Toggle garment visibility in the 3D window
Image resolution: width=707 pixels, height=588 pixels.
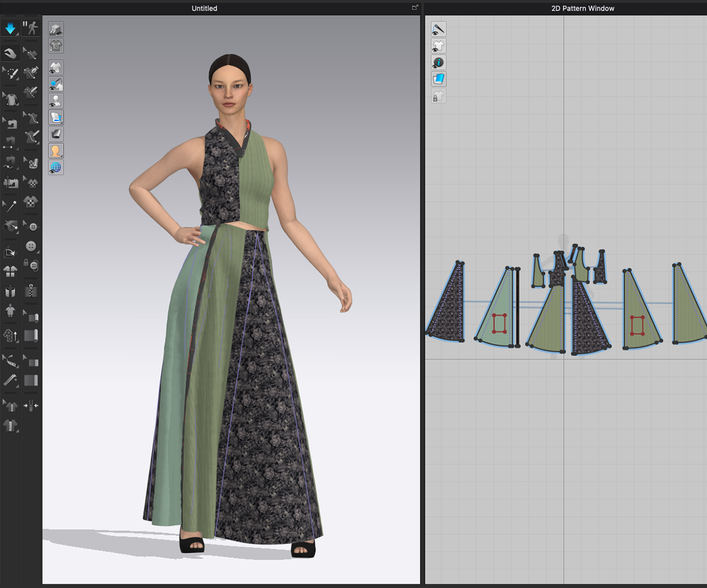pos(56,67)
